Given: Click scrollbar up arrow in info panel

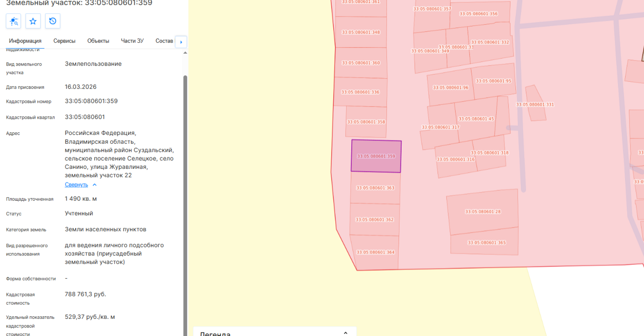Looking at the screenshot, I should coord(185,52).
